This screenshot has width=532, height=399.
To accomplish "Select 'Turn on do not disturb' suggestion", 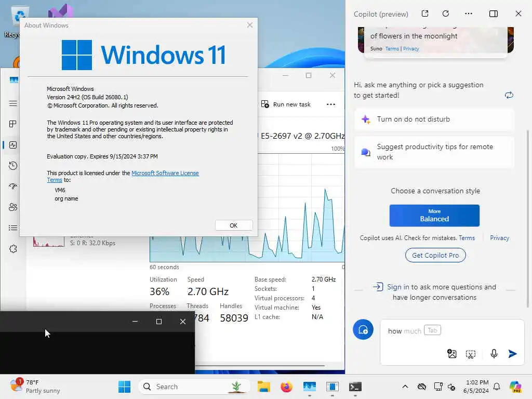I will pyautogui.click(x=434, y=119).
